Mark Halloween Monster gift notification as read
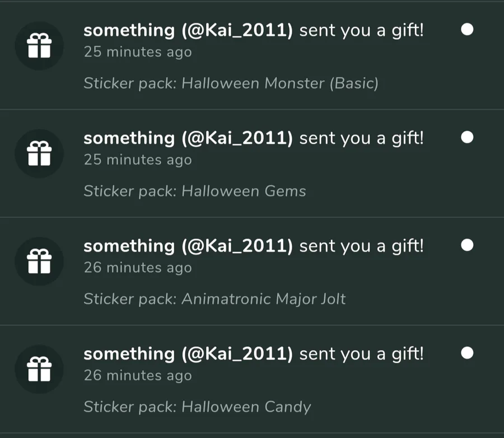Viewport: 504px width, 438px height. coord(467,29)
